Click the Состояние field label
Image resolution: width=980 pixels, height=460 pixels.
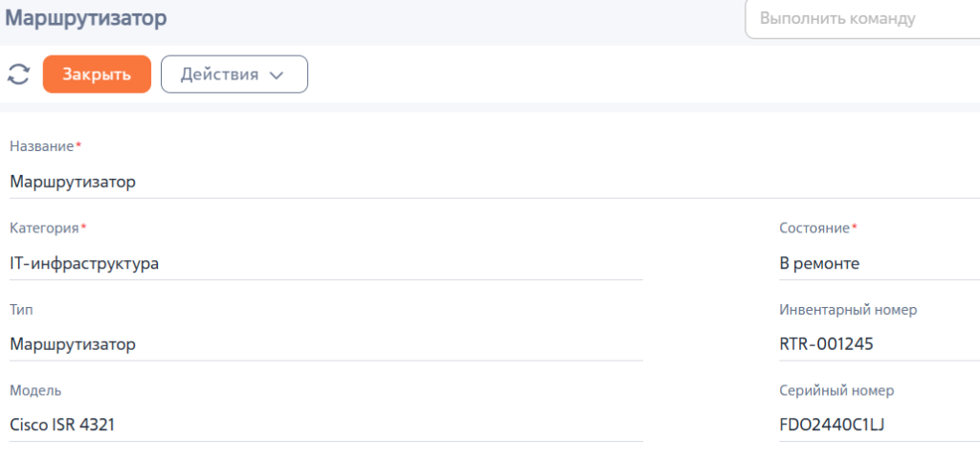click(814, 229)
